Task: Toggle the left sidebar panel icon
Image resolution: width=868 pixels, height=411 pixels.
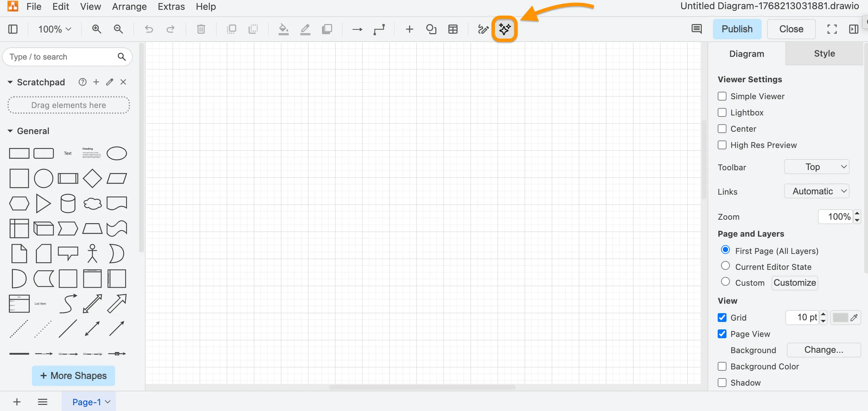Action: point(13,29)
